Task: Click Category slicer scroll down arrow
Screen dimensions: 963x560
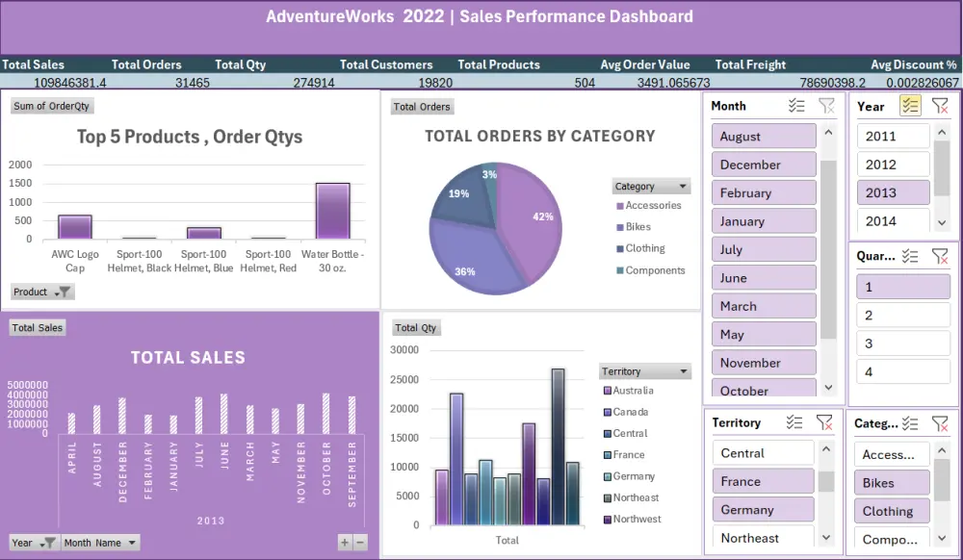Action: click(x=942, y=538)
